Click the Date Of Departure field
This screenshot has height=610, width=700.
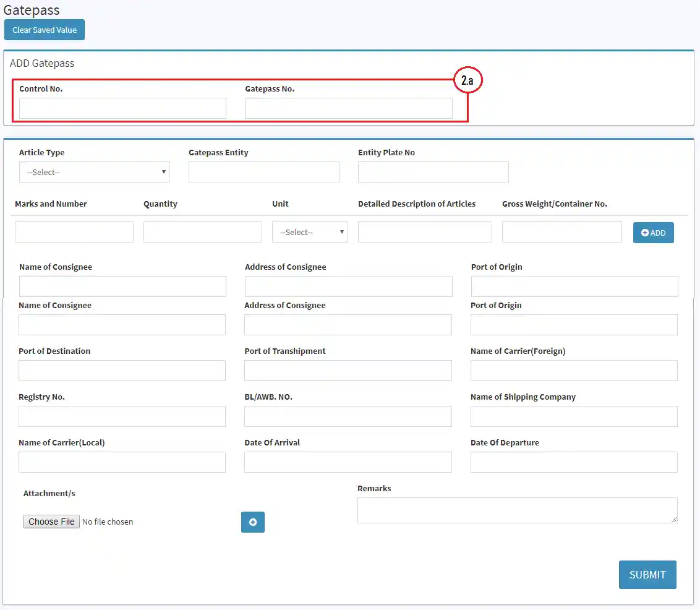coord(574,462)
